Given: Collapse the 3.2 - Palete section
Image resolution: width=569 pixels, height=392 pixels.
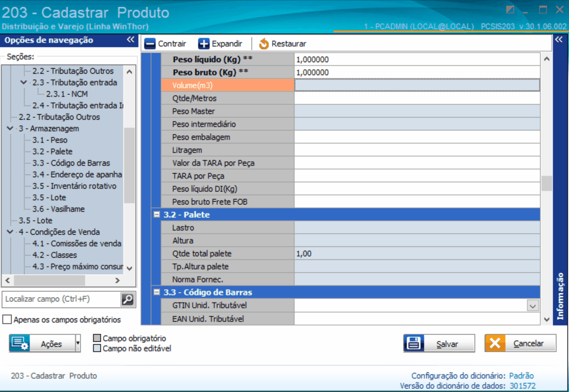Looking at the screenshot, I should [x=157, y=214].
